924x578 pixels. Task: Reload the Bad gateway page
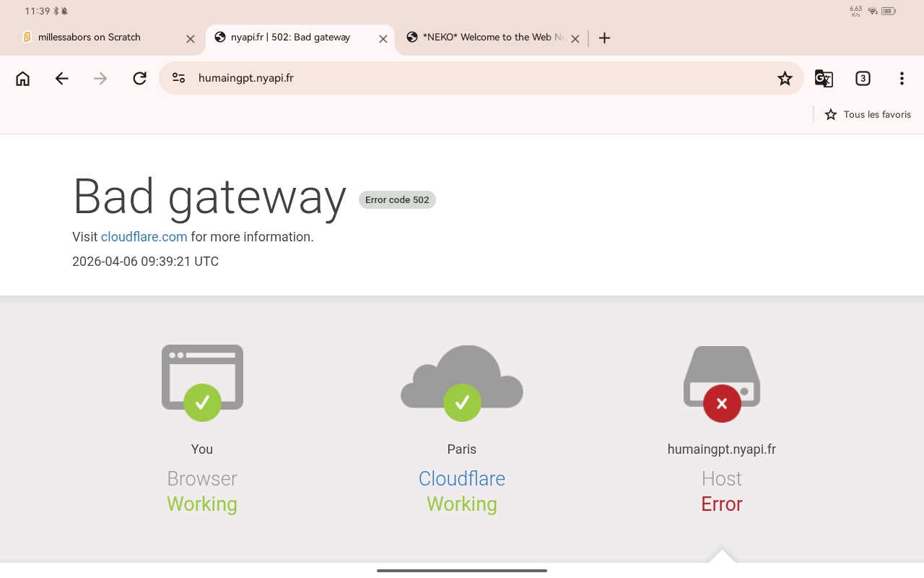(x=139, y=79)
